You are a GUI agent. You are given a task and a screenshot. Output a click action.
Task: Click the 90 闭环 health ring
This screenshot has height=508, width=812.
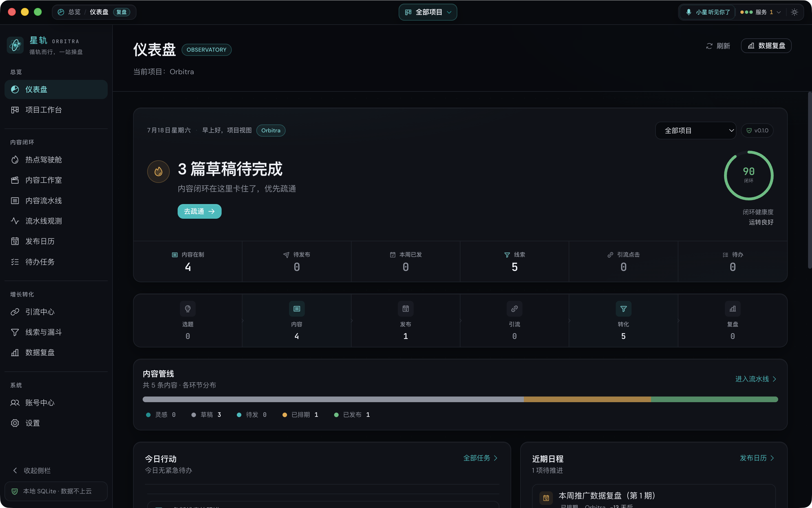(x=749, y=175)
